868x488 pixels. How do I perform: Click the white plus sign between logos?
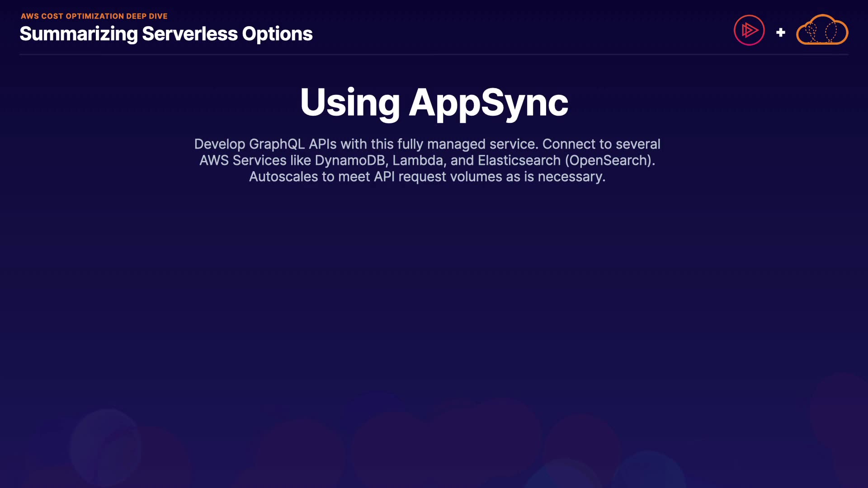[780, 33]
